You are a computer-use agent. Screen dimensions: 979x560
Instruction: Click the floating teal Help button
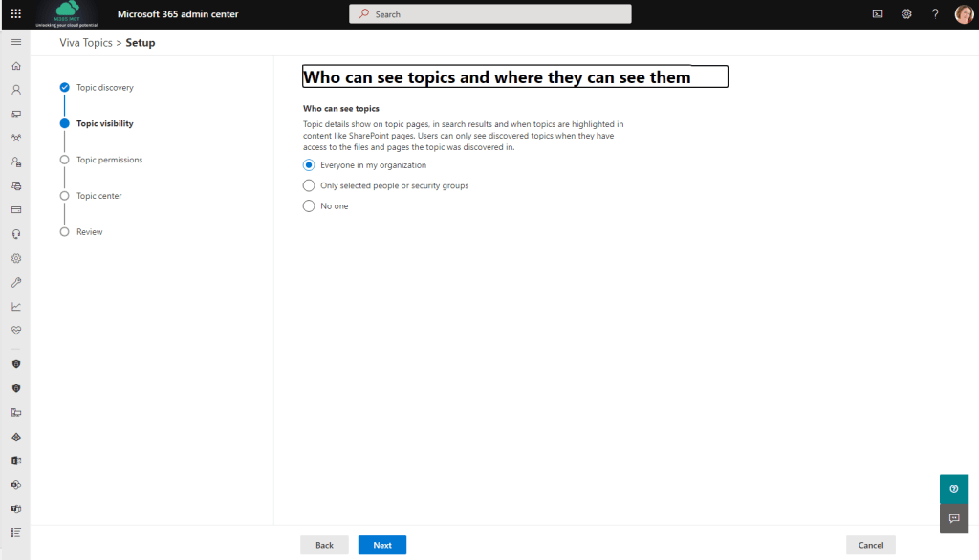click(x=953, y=488)
